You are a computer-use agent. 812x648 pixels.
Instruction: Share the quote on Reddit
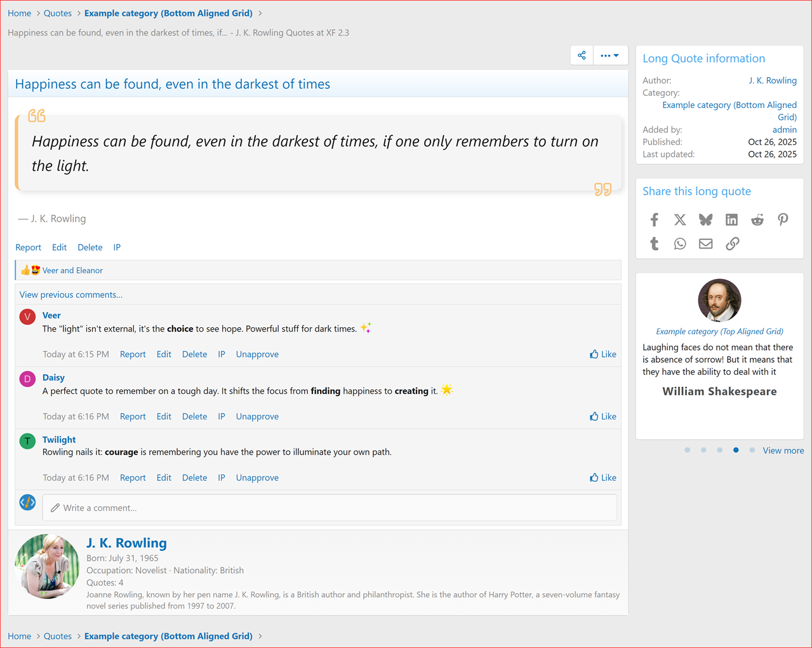pos(757,219)
